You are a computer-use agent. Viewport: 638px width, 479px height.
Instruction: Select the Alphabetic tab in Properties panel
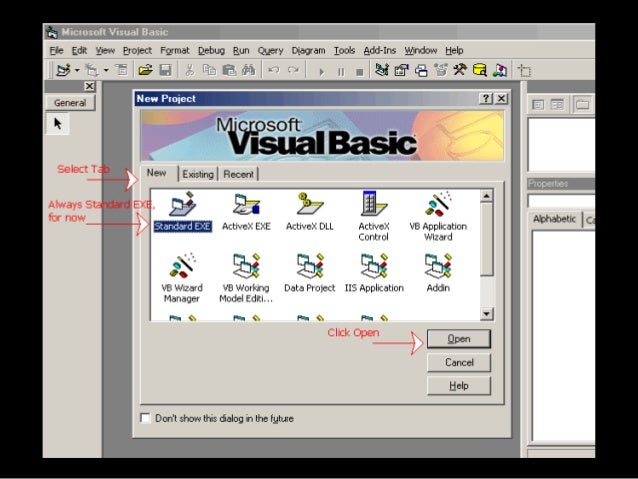[x=554, y=219]
